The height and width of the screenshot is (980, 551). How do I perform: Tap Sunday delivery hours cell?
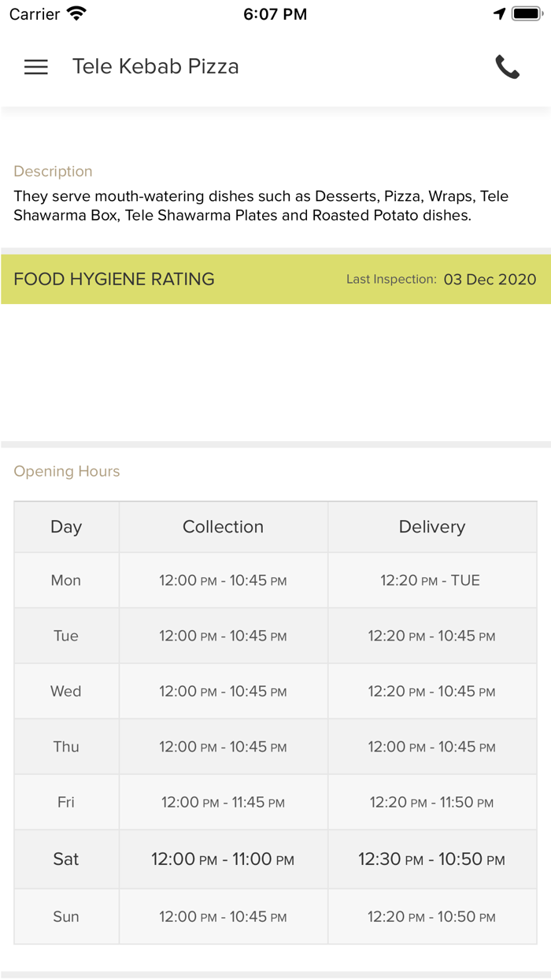432,917
